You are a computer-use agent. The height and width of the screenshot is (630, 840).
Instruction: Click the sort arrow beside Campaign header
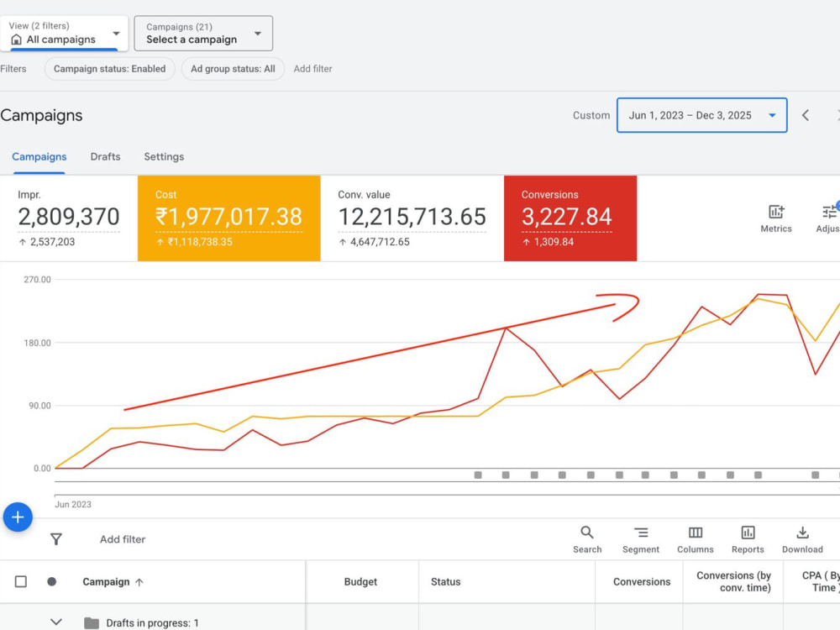139,582
